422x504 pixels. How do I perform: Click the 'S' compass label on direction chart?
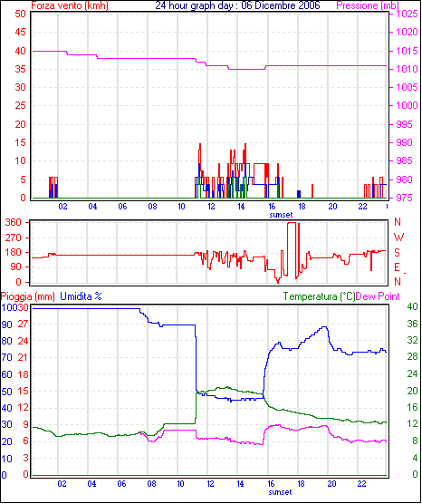pos(398,253)
